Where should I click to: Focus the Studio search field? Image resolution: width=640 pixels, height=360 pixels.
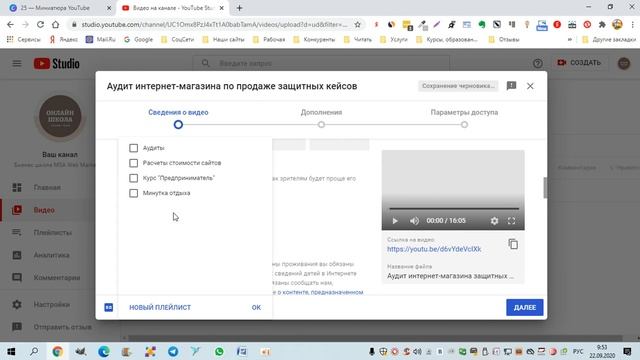[321, 63]
